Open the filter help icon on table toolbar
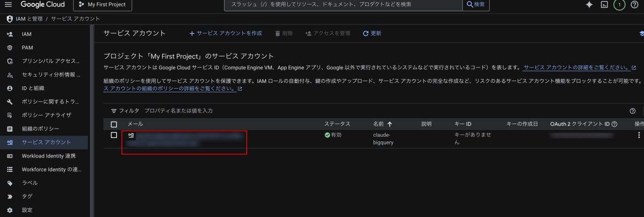This screenshot has height=217, width=644. point(632,111)
